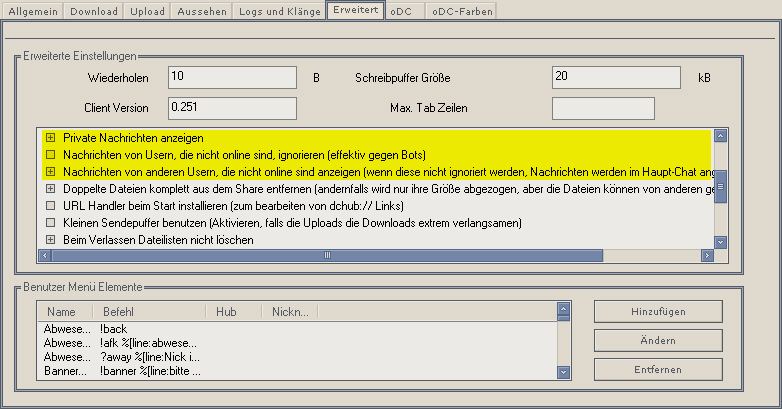The height and width of the screenshot is (409, 782).
Task: Click the Schreibpuffer Größe input field
Action: point(616,77)
